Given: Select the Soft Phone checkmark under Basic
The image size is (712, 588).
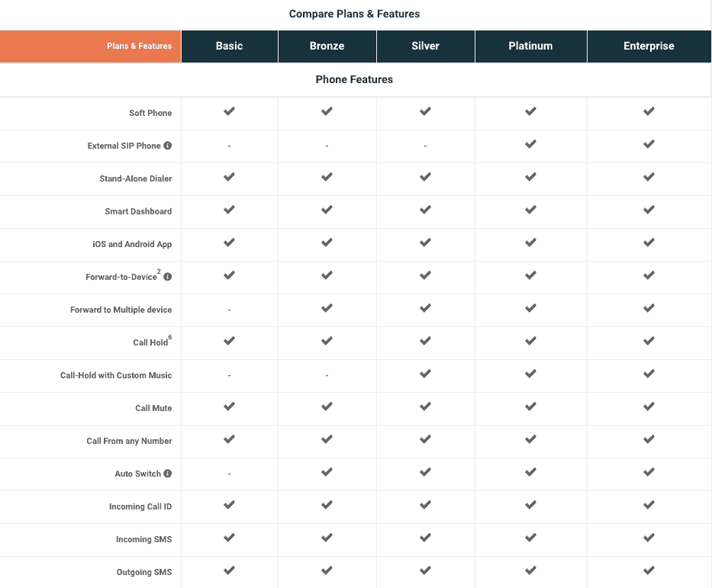Looking at the screenshot, I should [229, 111].
